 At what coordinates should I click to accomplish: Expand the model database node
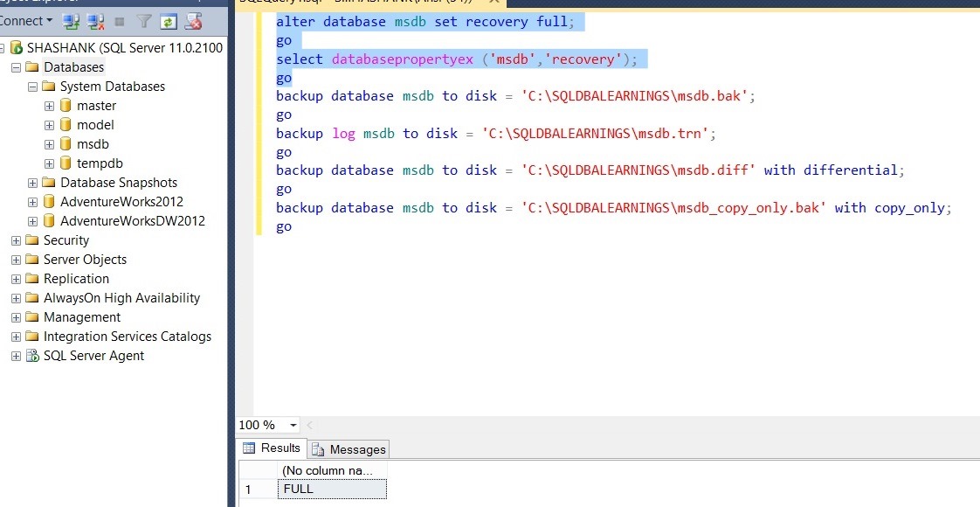(x=50, y=126)
